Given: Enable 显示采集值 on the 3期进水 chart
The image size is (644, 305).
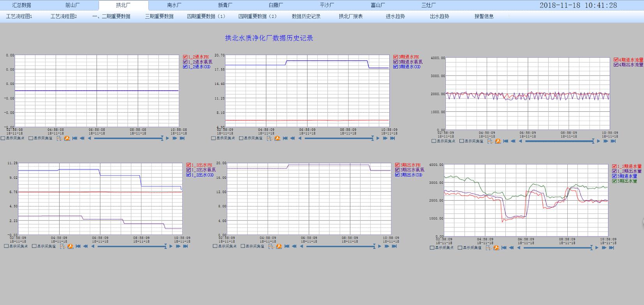Looking at the screenshot, I should tap(241, 138).
